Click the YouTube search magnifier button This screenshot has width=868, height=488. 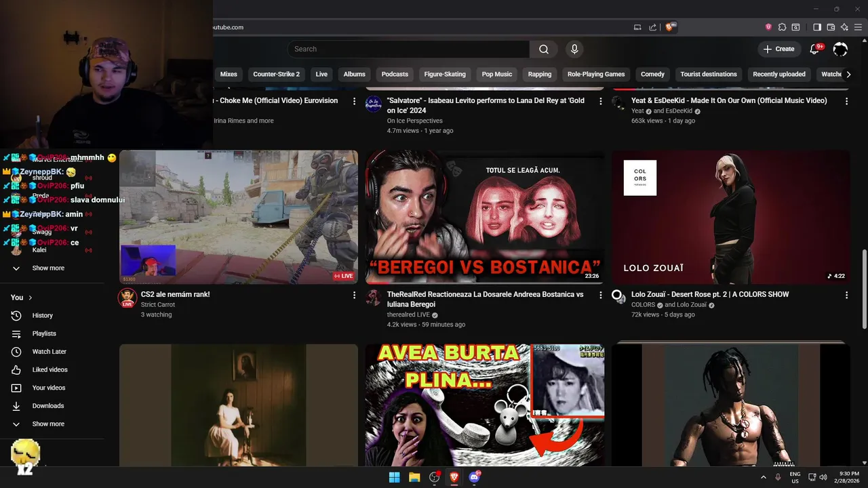tap(544, 49)
